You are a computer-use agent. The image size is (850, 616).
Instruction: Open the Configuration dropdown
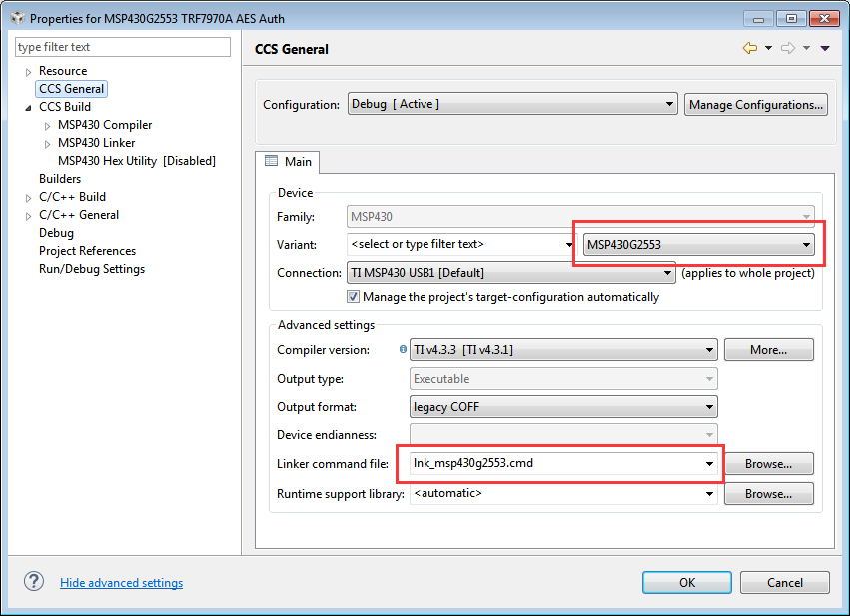coord(512,104)
